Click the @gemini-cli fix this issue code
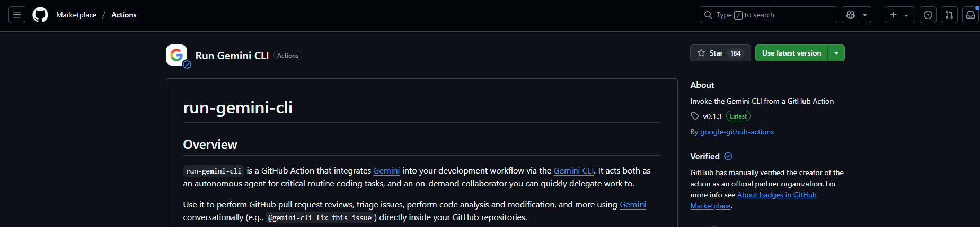The image size is (980, 227). pos(320,217)
